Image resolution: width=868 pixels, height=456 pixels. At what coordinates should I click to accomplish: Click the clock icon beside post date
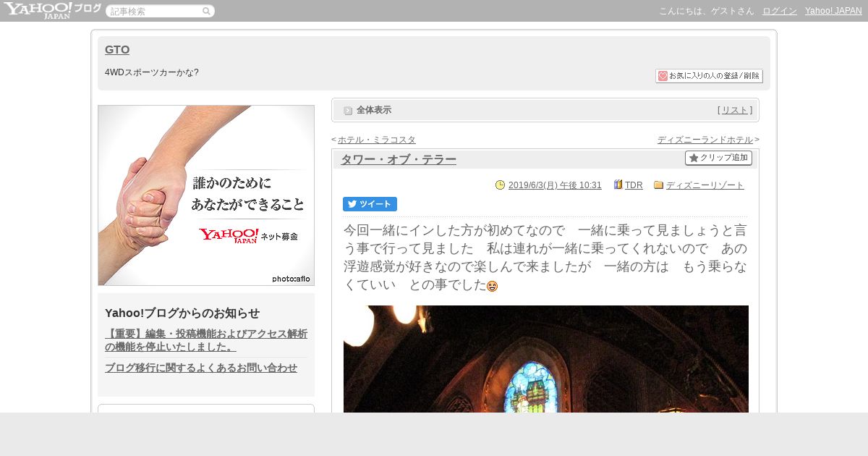pos(500,185)
